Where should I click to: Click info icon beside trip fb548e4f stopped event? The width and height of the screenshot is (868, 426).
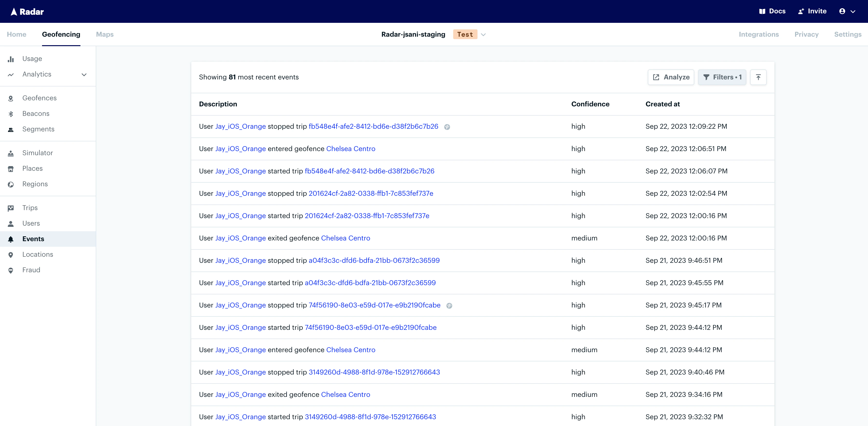[447, 127]
